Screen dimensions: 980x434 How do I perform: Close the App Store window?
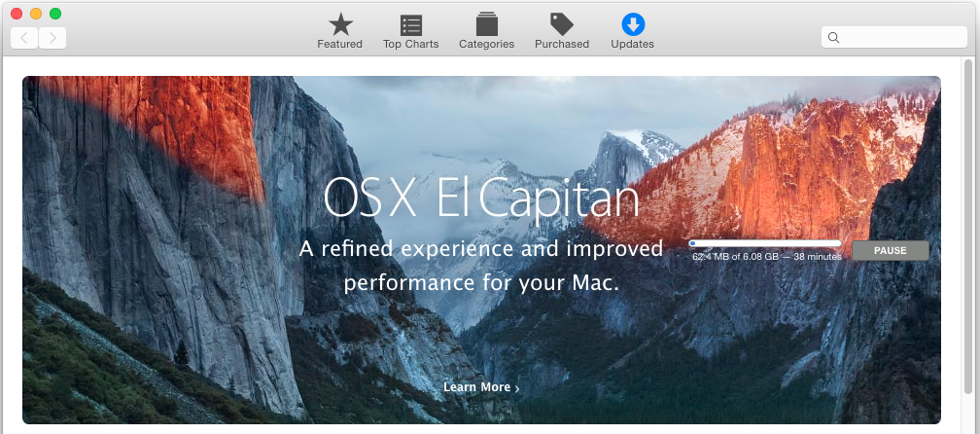(17, 14)
